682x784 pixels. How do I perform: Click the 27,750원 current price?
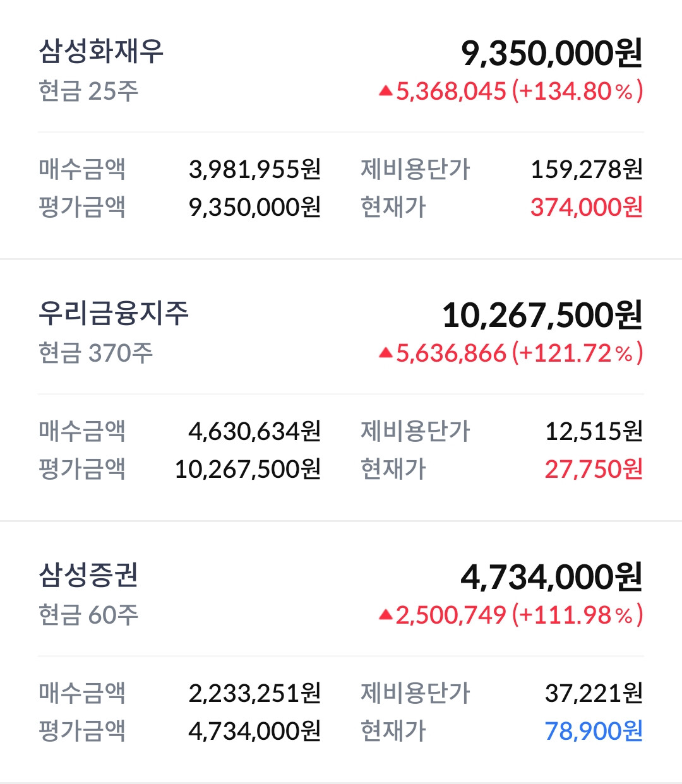[594, 469]
